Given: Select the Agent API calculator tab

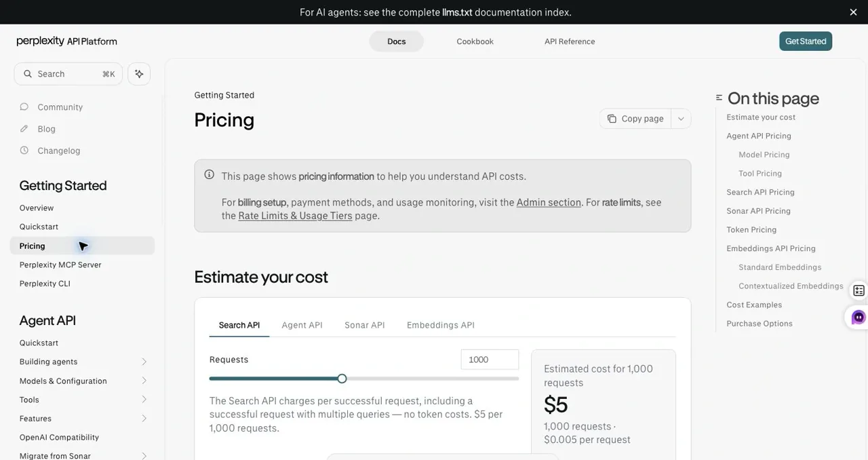Looking at the screenshot, I should [302, 325].
